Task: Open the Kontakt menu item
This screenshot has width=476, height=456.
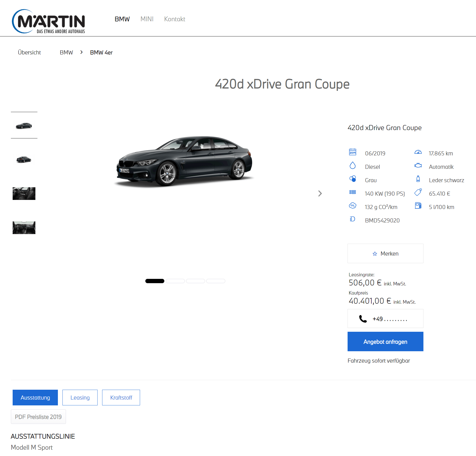Action: (175, 19)
